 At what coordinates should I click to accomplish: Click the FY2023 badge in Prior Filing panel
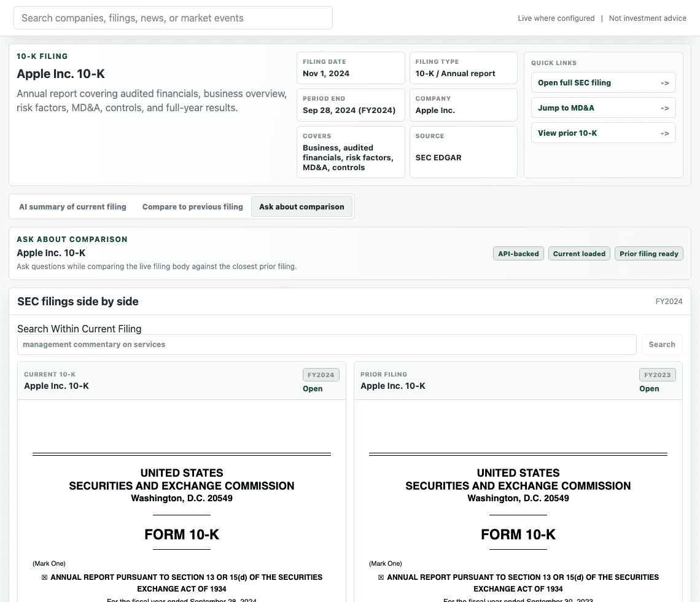coord(657,375)
